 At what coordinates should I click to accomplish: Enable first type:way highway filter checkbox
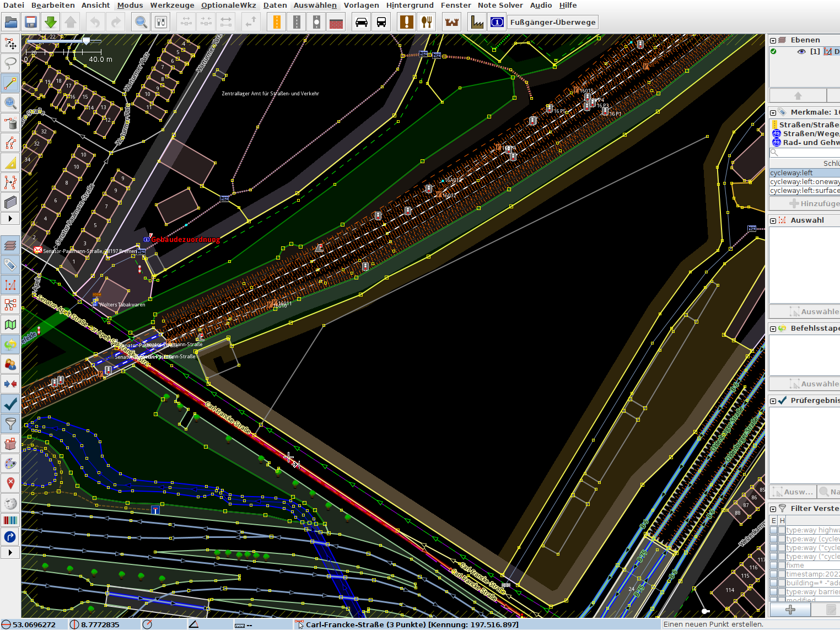pos(774,530)
